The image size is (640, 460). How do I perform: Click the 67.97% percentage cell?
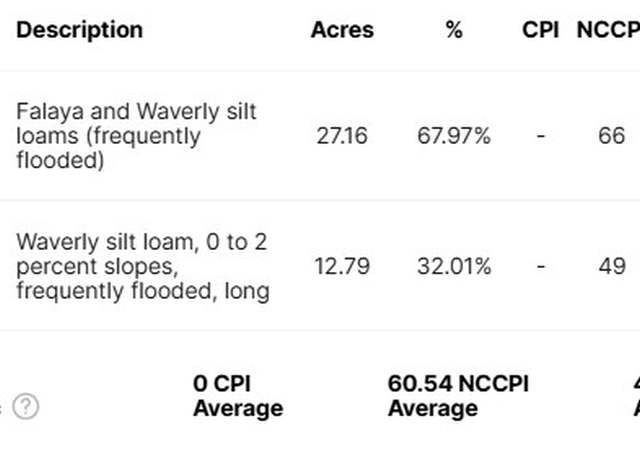point(454,136)
